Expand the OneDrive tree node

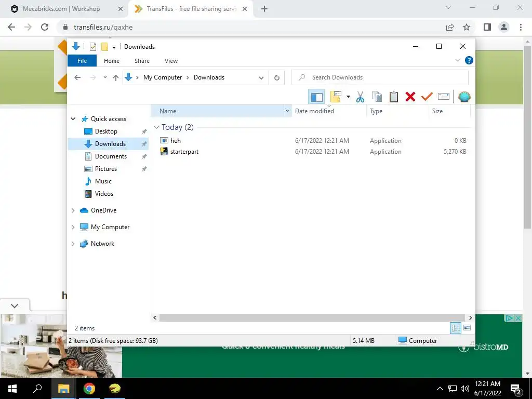(73, 211)
